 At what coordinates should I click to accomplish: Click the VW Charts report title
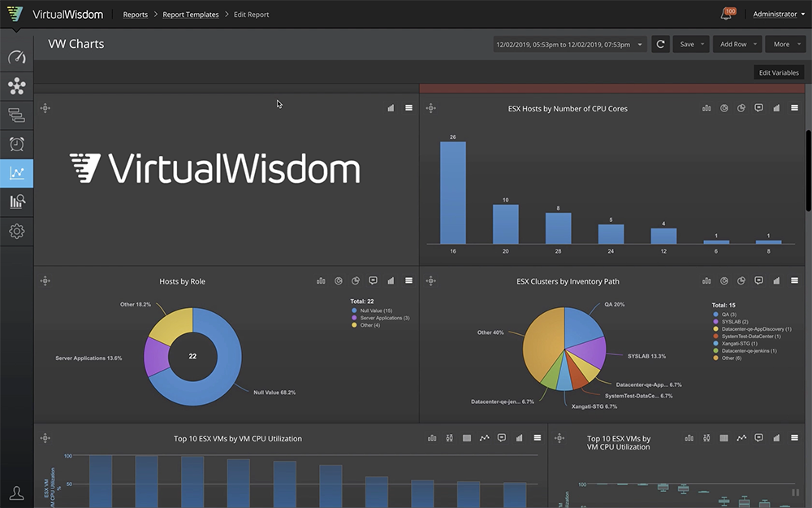(76, 44)
